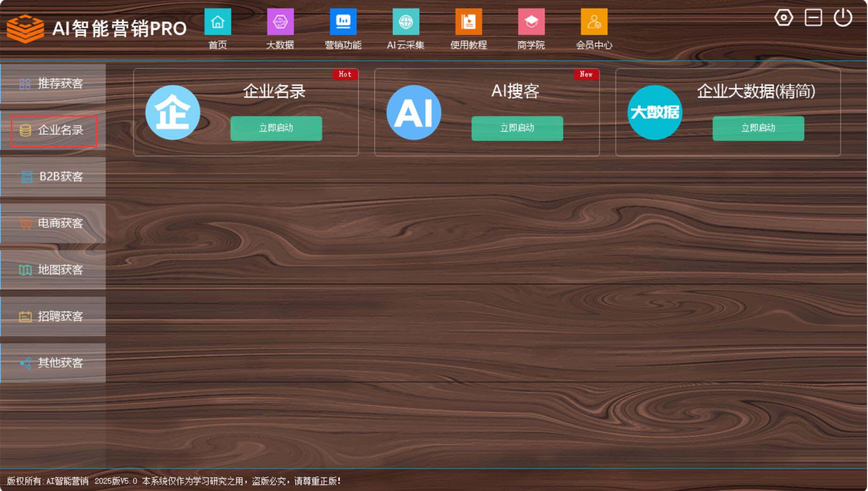Click the power exit icon
Screen dimensions: 868x491
[843, 18]
